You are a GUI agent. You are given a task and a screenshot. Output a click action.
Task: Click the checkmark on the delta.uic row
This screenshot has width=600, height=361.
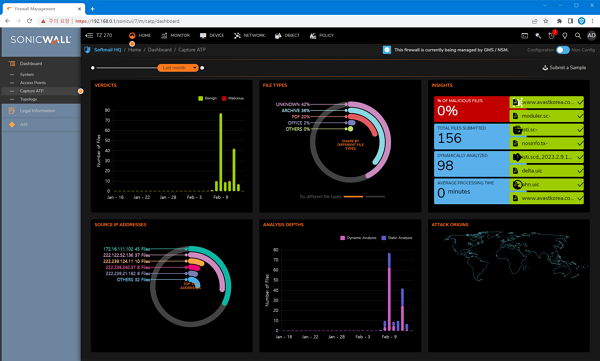(x=580, y=171)
